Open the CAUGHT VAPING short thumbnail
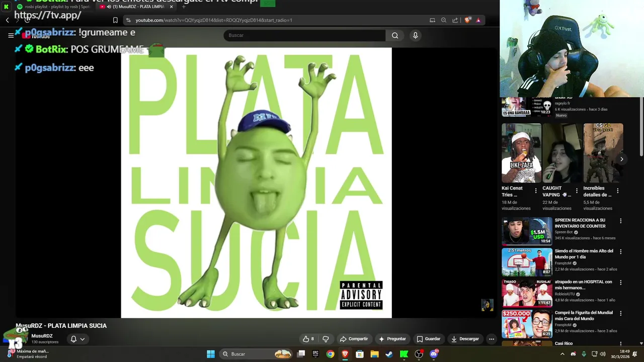The image size is (644, 362). pyautogui.click(x=562, y=153)
